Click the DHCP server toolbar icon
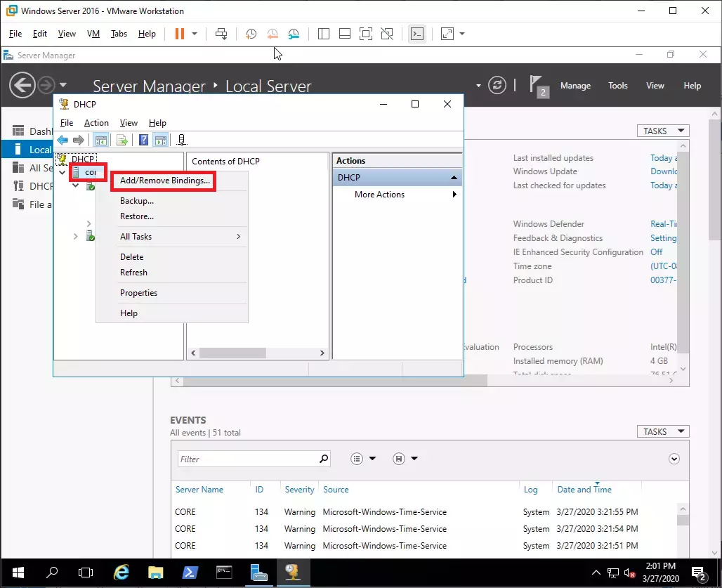Screen dimensions: 722x588 point(182,140)
